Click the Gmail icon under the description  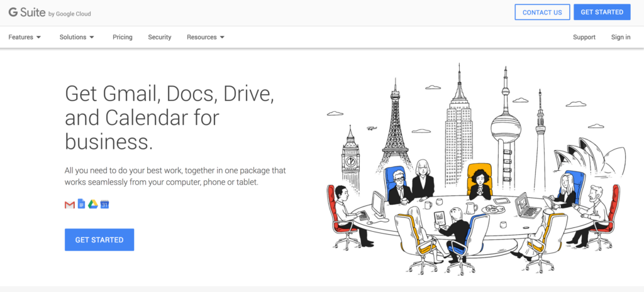70,204
